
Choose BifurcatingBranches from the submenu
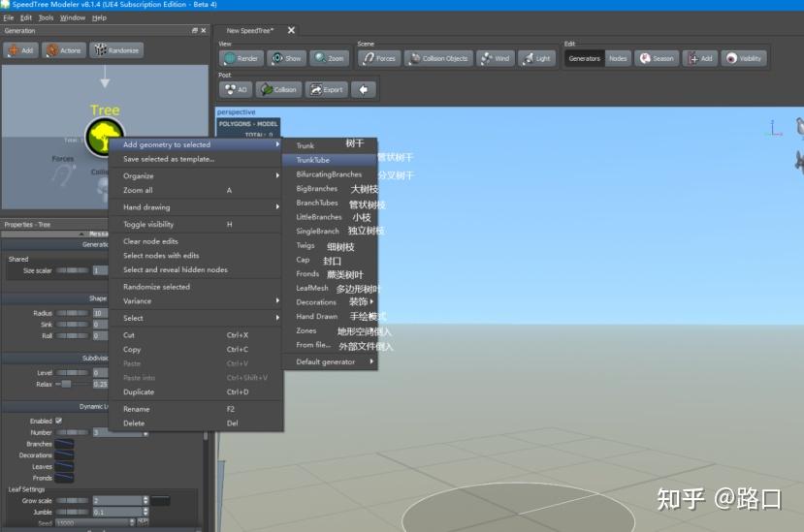tap(330, 174)
